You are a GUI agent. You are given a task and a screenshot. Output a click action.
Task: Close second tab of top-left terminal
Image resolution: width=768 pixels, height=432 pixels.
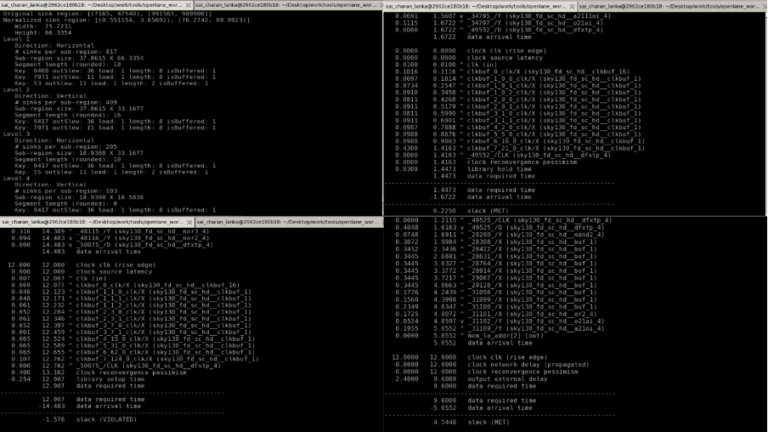pyautogui.click(x=380, y=6)
